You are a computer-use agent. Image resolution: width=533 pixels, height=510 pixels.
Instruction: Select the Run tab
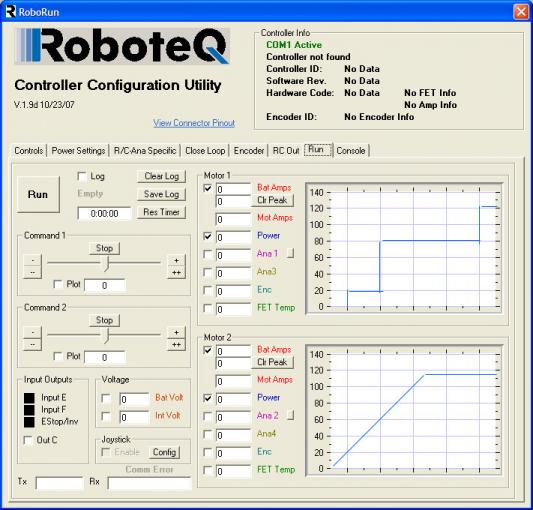pyautogui.click(x=317, y=149)
